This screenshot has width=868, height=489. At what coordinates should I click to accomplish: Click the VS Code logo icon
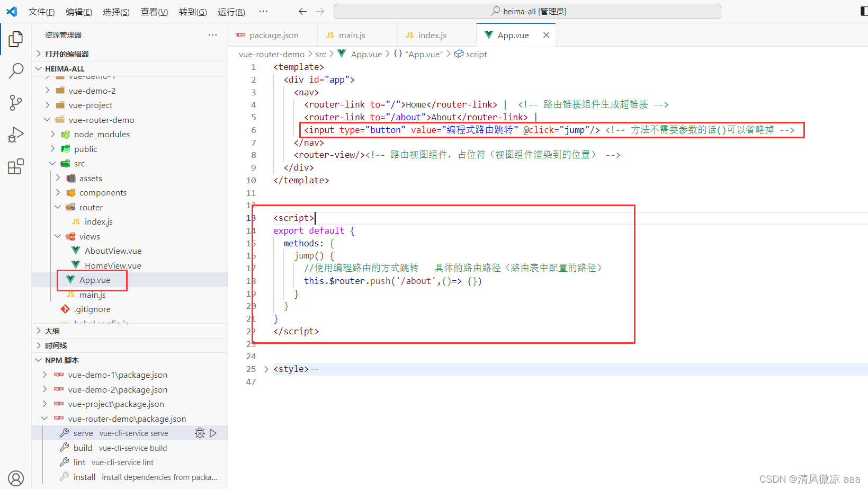[x=12, y=11]
